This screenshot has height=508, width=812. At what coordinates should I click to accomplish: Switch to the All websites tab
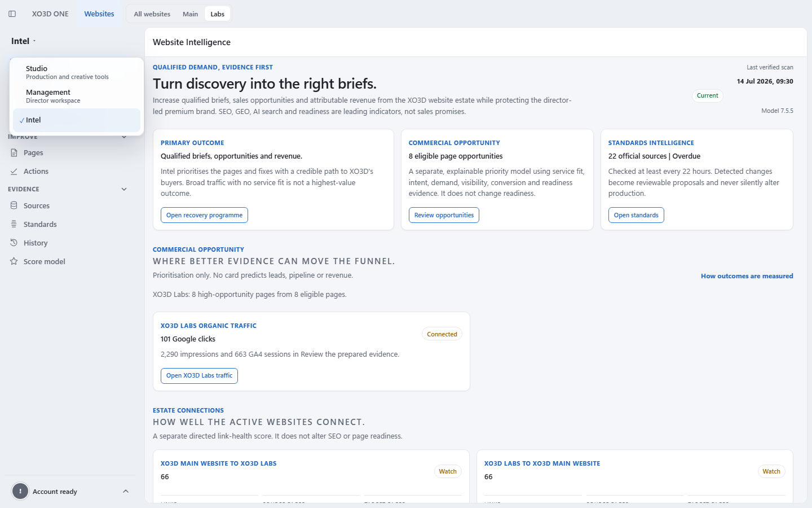point(152,14)
